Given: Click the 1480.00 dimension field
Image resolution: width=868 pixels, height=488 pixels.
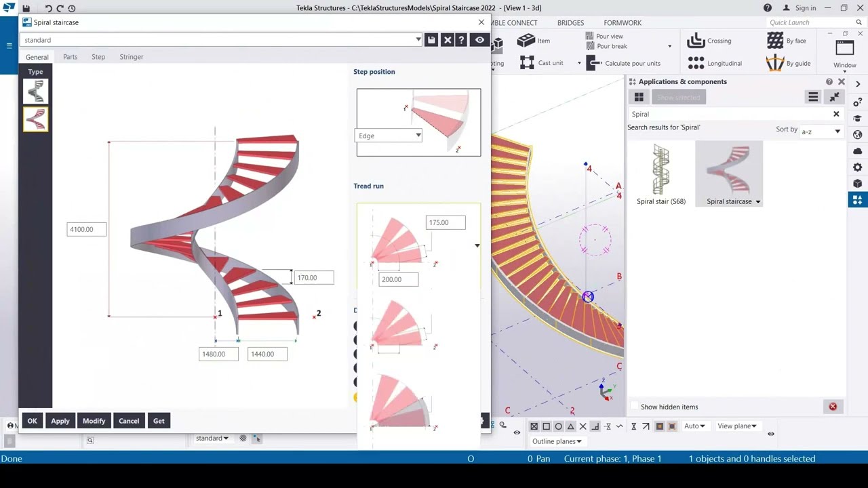Looking at the screenshot, I should point(218,354).
